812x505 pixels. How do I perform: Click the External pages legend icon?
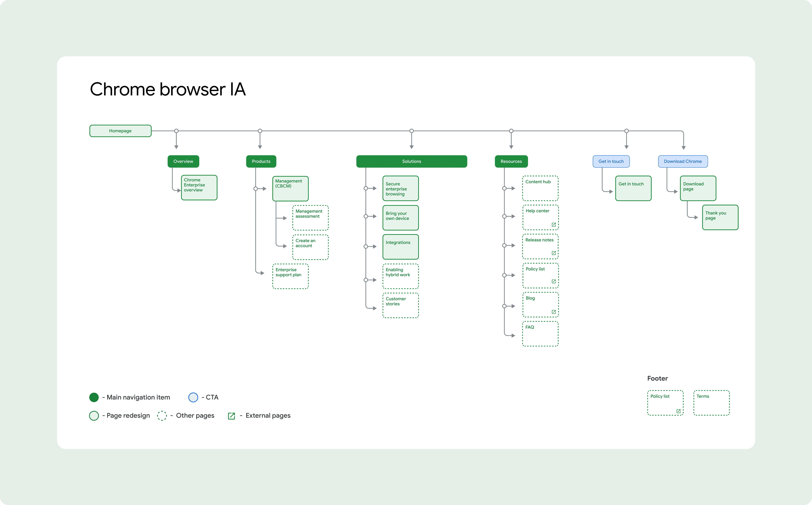(231, 416)
